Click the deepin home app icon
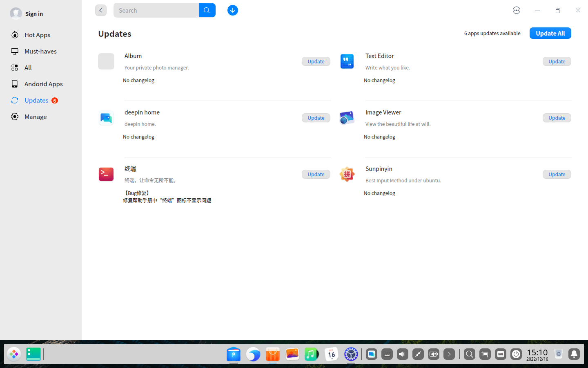The image size is (588, 368). (106, 118)
